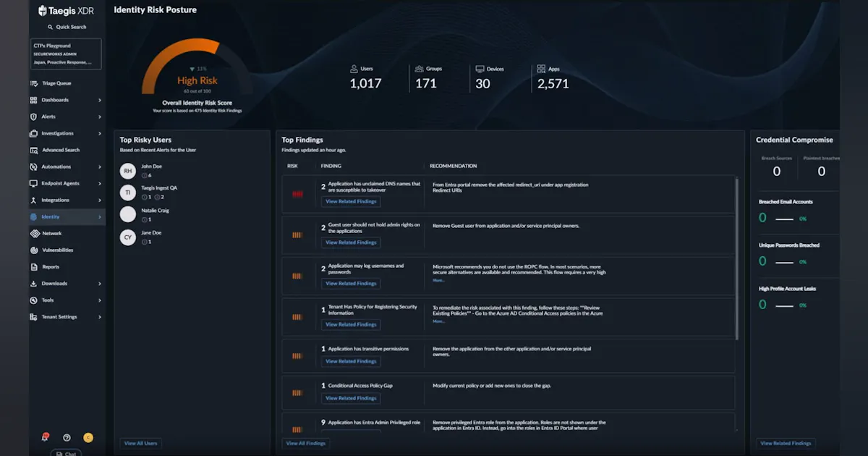Click the Quick Search field

pyautogui.click(x=67, y=27)
